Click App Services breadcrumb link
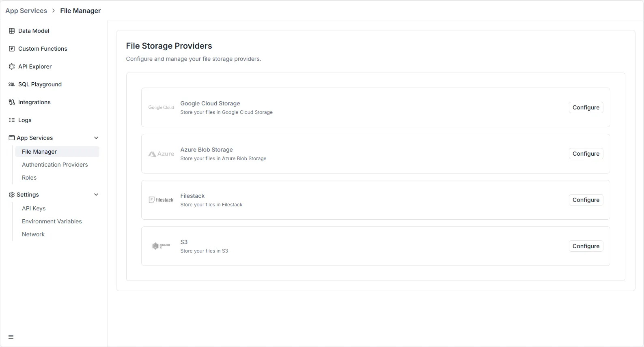644x347 pixels. pos(26,11)
